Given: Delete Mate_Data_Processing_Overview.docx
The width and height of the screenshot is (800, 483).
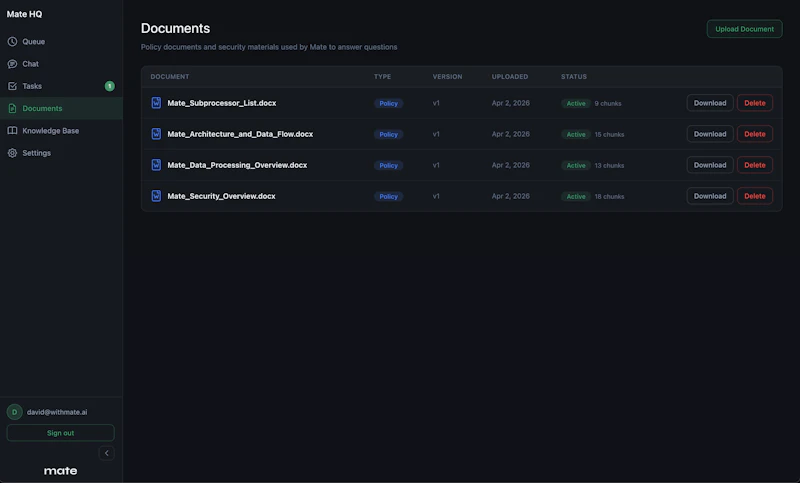Looking at the screenshot, I should 755,165.
